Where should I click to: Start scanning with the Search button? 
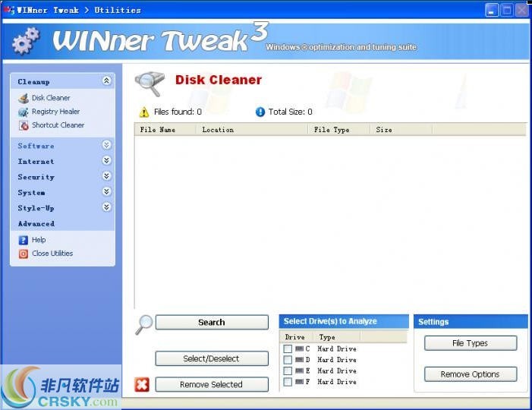[212, 323]
